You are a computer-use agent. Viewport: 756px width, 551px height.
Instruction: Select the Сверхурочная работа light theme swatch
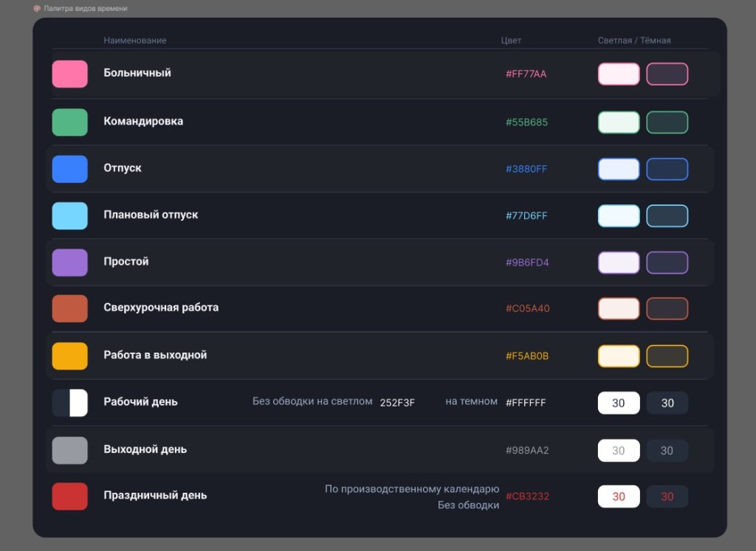(619, 308)
